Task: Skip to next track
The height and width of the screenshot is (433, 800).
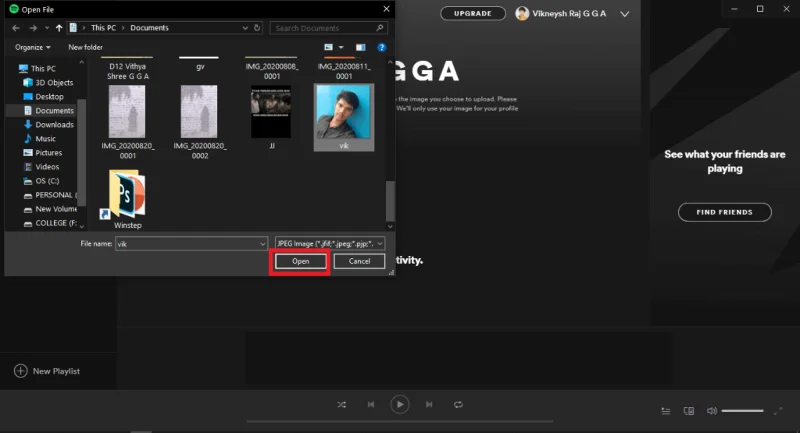Action: pyautogui.click(x=429, y=404)
